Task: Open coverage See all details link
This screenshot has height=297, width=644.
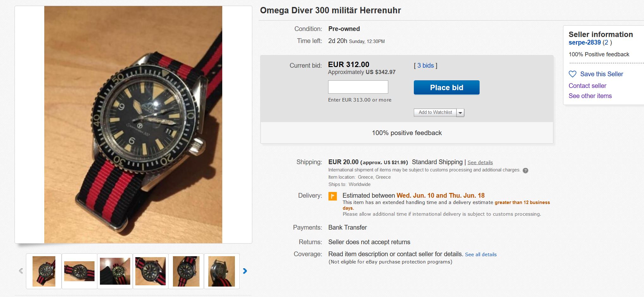Action: (x=481, y=255)
